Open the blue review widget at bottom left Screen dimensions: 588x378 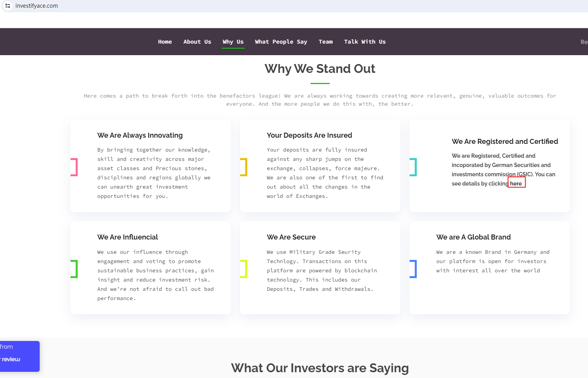click(x=19, y=356)
